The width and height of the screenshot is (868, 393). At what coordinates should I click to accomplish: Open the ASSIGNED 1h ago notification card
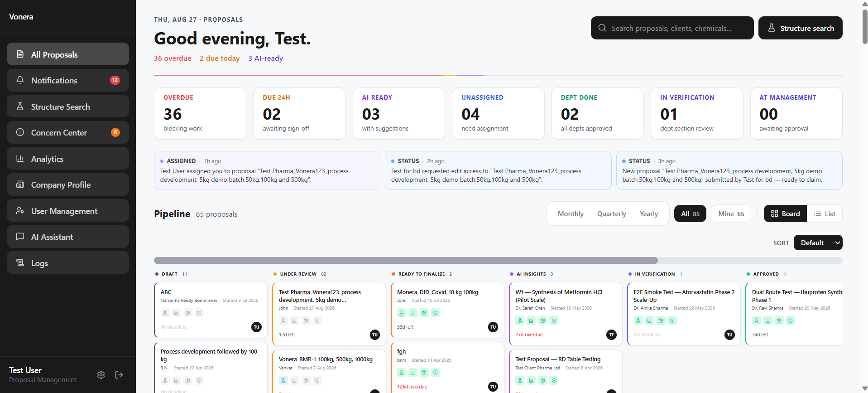267,170
